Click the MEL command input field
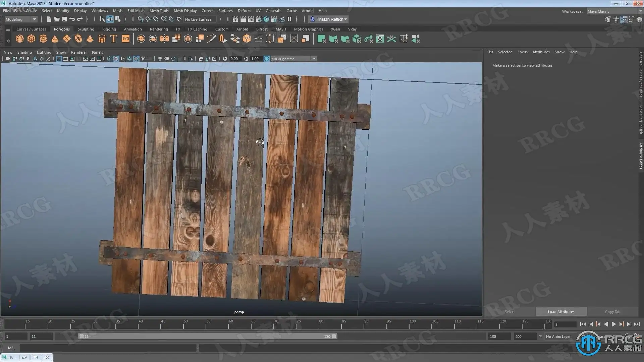The image size is (644, 362). (108, 348)
